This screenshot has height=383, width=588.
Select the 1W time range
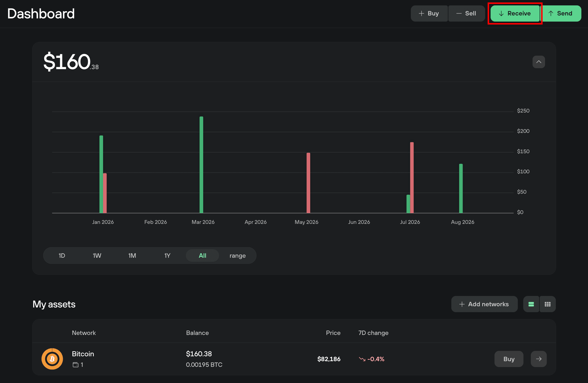pyautogui.click(x=97, y=255)
